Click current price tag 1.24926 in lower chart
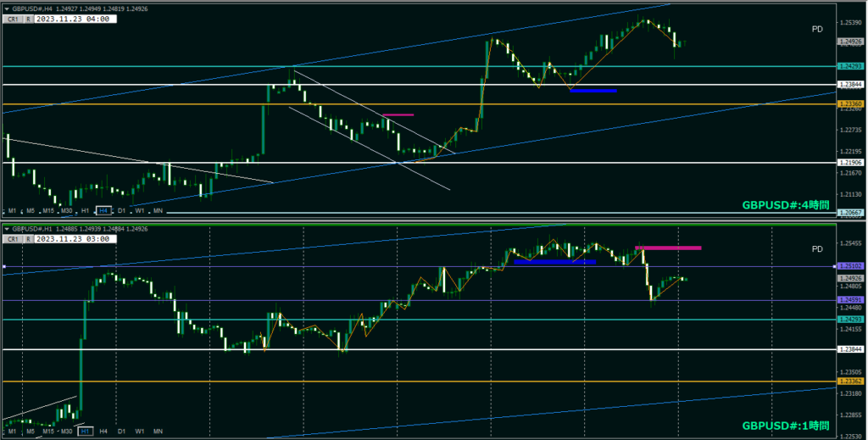Image resolution: width=868 pixels, height=440 pixels. coord(850,278)
